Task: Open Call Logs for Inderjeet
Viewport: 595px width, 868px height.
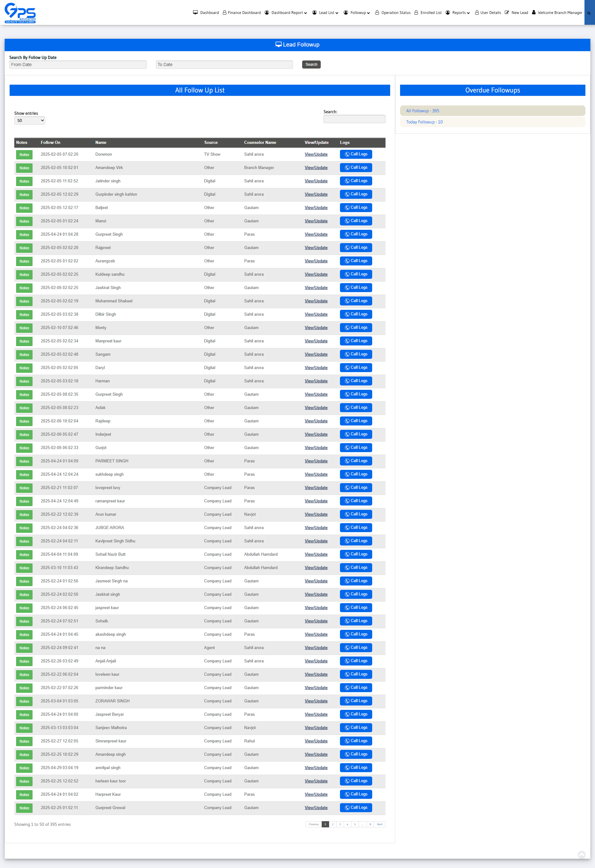Action: [356, 434]
